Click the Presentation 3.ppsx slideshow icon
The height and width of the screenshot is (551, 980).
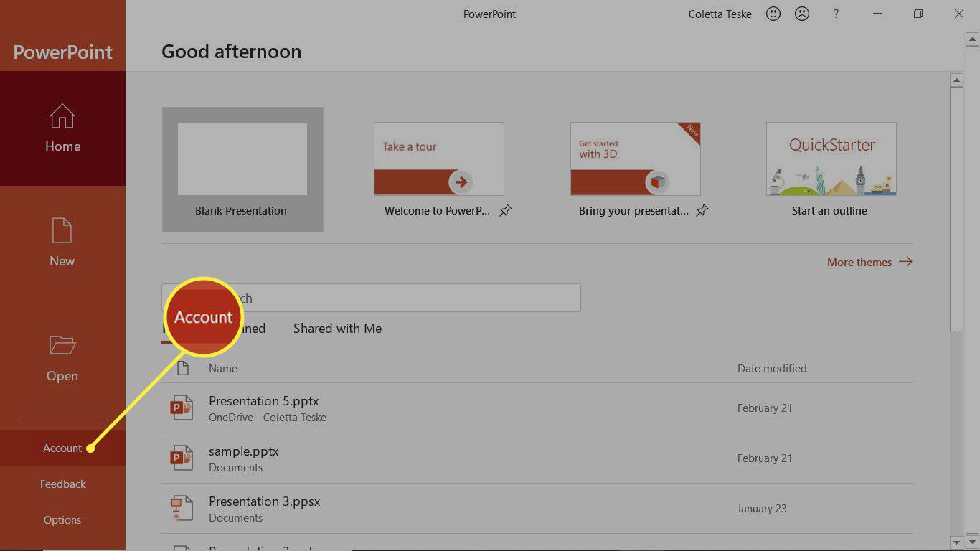tap(182, 508)
